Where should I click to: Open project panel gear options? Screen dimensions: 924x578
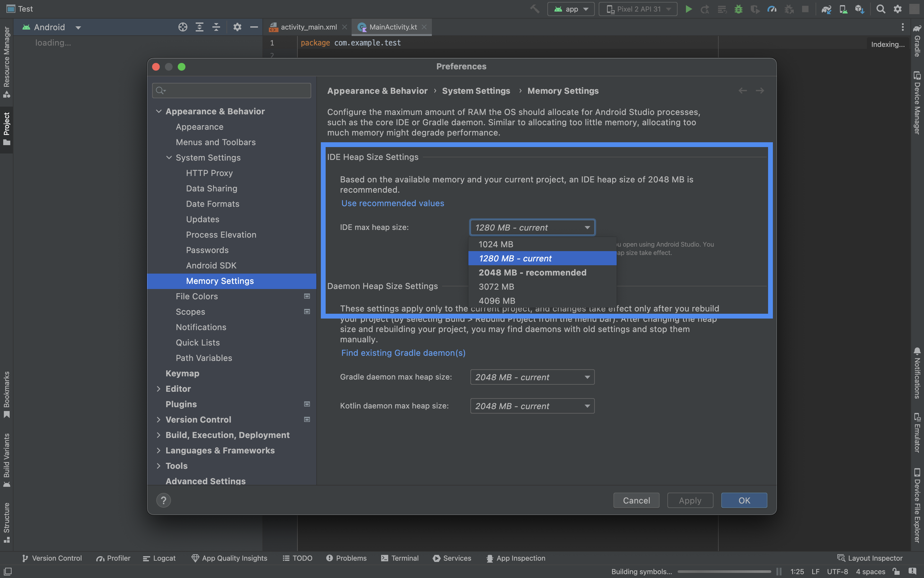pyautogui.click(x=237, y=27)
